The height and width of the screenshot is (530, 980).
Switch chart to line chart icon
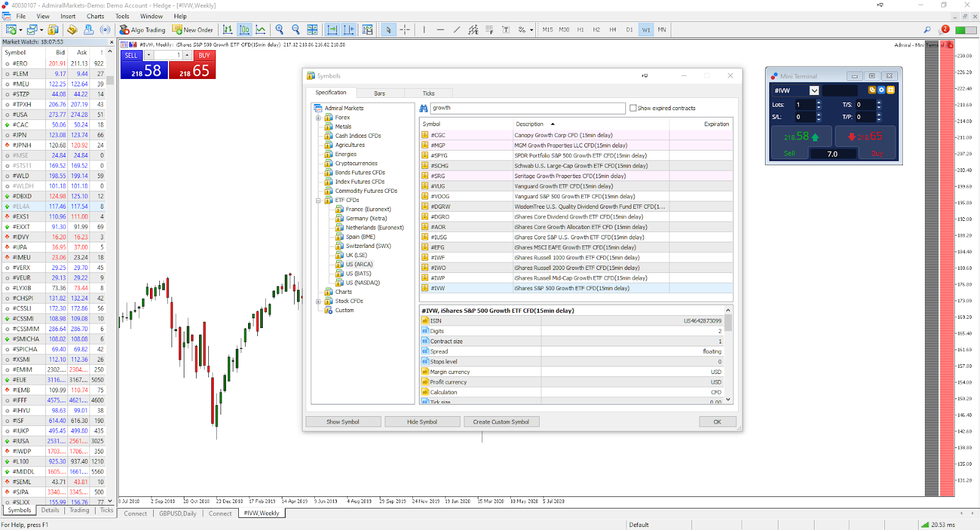260,29
